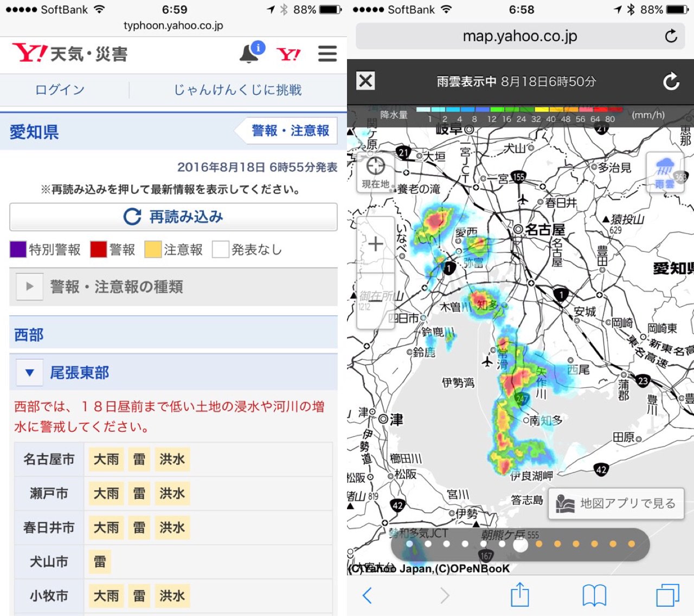Screen dimensions: 694x616
Task: Tap the 名古屋市 row label
Action: [49, 459]
